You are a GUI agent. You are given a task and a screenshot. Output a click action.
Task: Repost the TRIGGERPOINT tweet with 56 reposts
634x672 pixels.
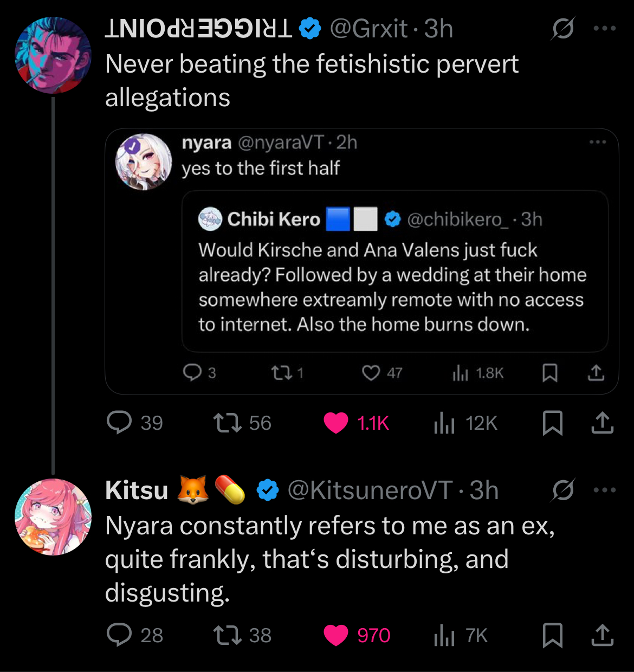228,423
